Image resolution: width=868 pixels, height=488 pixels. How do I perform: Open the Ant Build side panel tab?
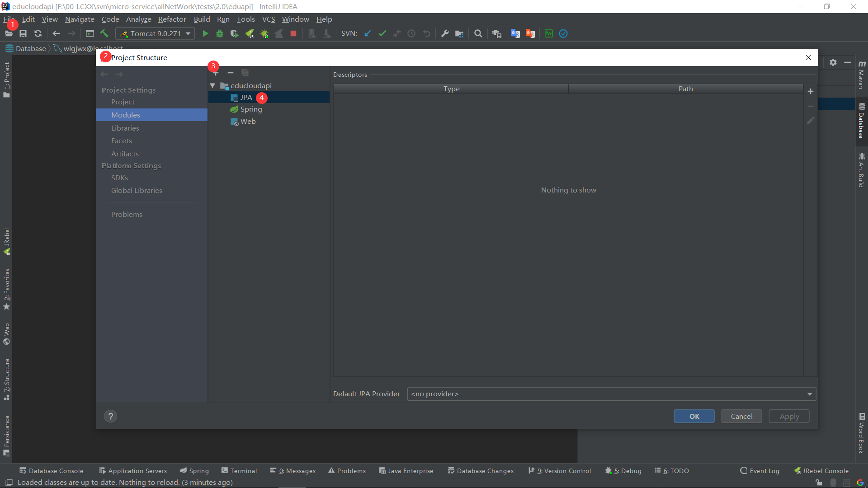click(862, 170)
